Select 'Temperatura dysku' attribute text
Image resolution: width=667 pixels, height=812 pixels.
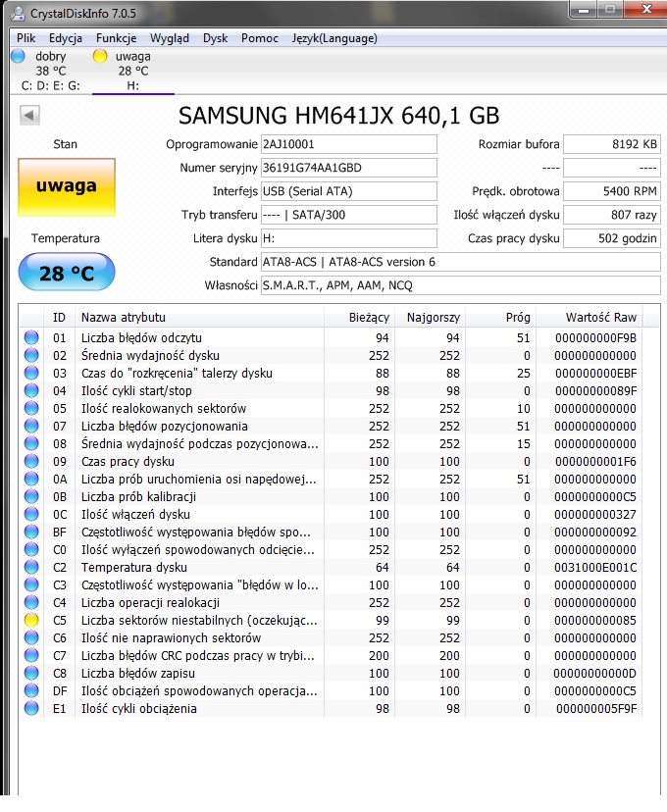(x=134, y=567)
